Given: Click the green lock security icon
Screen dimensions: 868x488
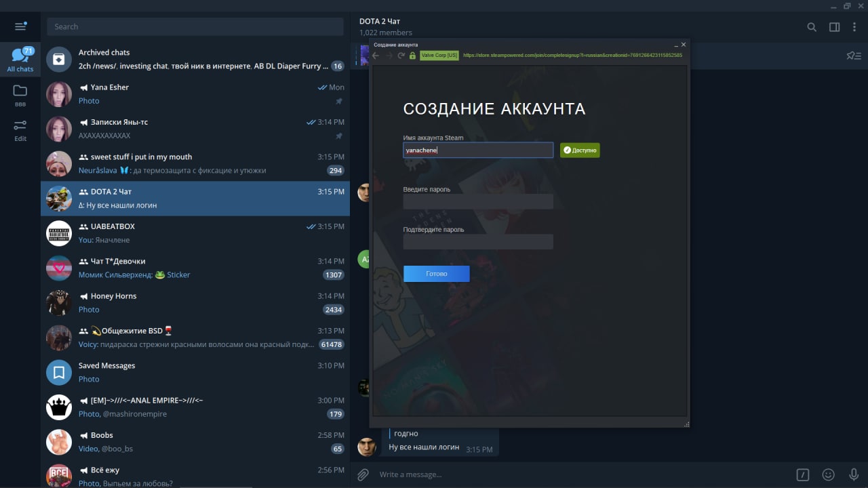Looking at the screenshot, I should [x=412, y=56].
